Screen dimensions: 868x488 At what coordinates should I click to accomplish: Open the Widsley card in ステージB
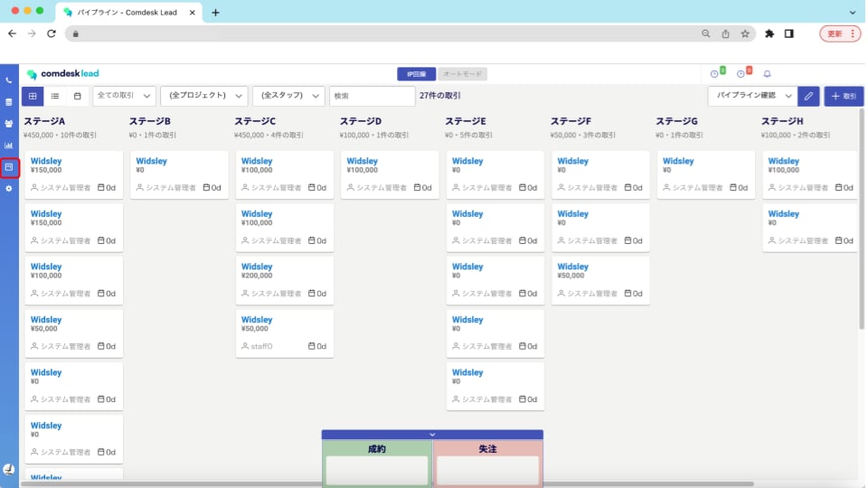coord(179,174)
